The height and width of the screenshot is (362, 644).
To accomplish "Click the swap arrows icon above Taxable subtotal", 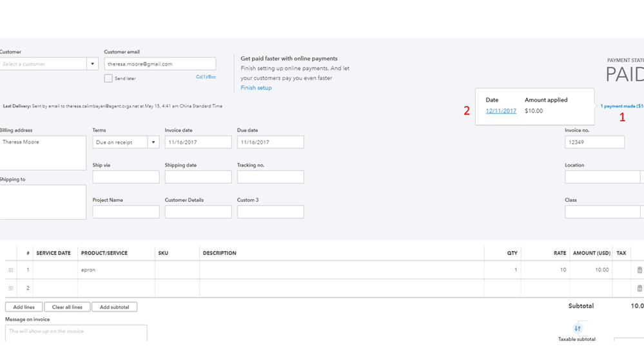I will [x=577, y=329].
